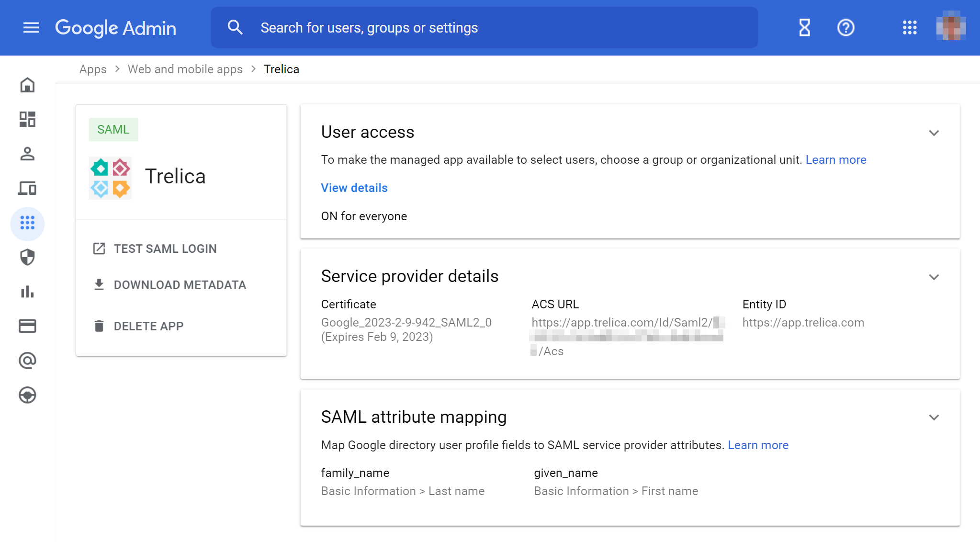980x542 pixels.
Task: Click the family_name attribute label
Action: tap(355, 473)
